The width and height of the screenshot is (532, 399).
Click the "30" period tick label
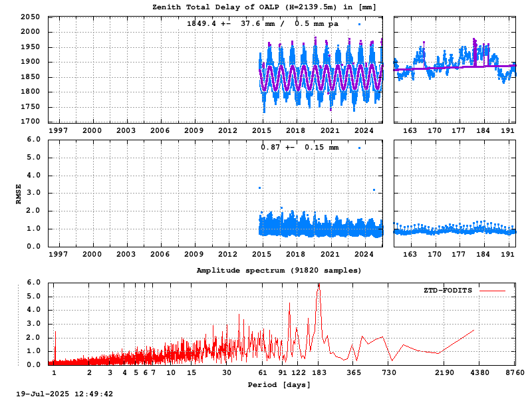pyautogui.click(x=227, y=373)
